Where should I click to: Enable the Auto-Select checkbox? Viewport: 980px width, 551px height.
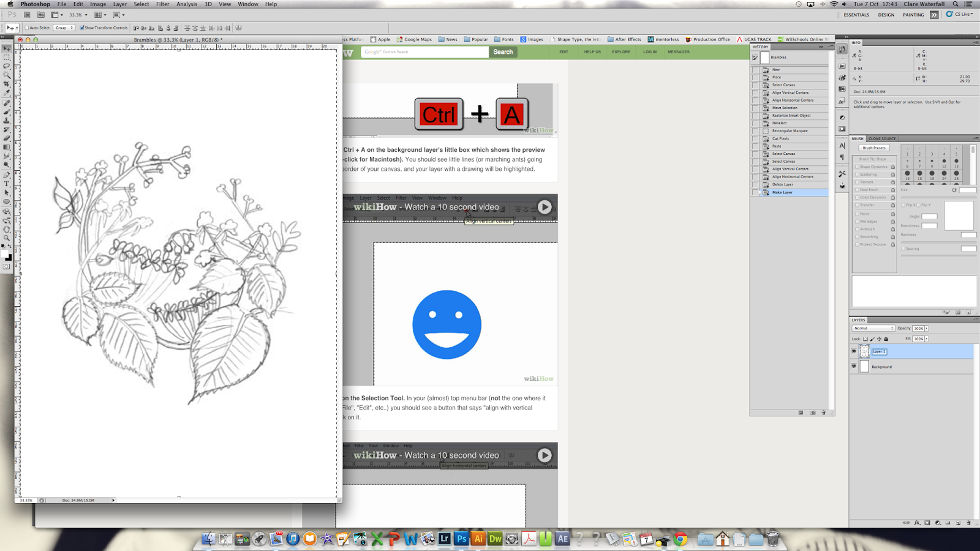point(27,28)
